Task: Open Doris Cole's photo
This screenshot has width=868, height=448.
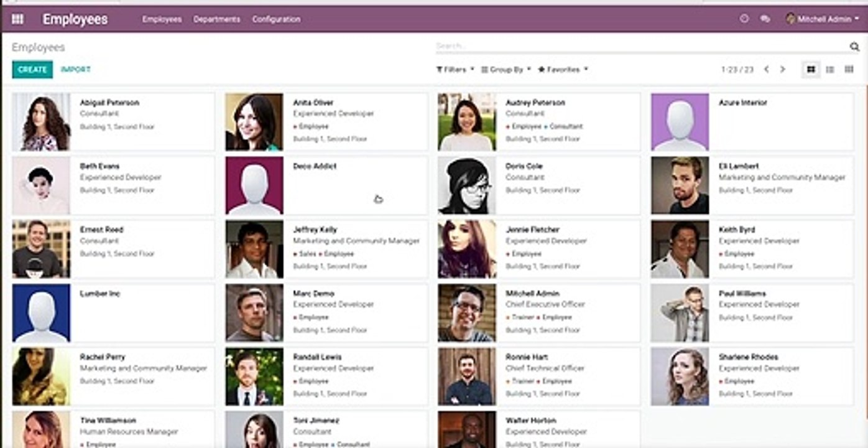Action: click(x=467, y=185)
